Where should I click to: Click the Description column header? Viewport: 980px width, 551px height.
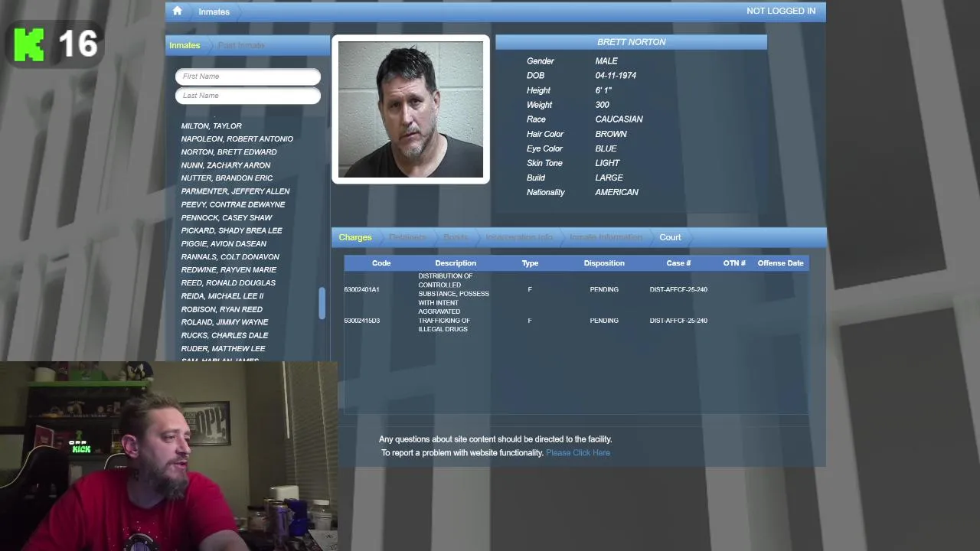[x=456, y=263]
